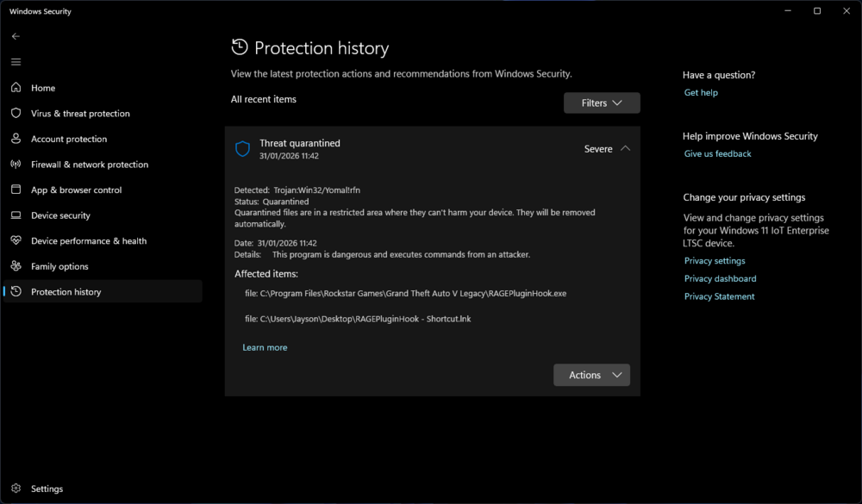Select the Family options icon
The image size is (862, 504).
[x=15, y=265]
